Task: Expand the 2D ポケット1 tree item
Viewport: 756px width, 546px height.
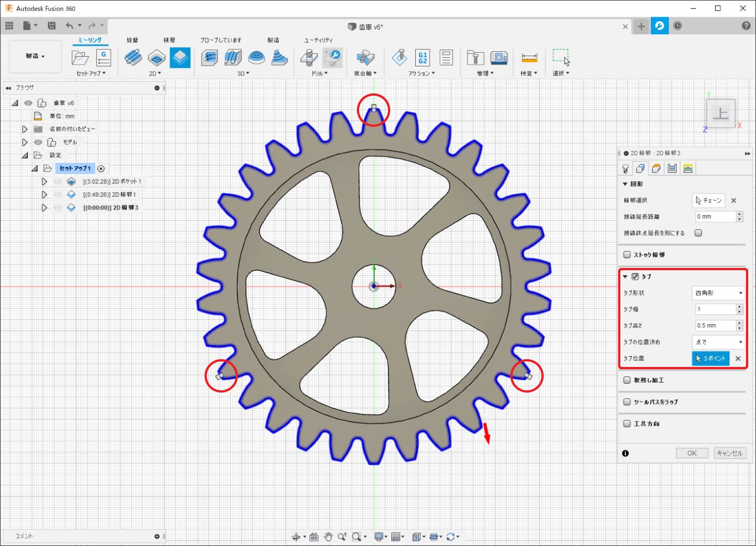Action: click(44, 182)
